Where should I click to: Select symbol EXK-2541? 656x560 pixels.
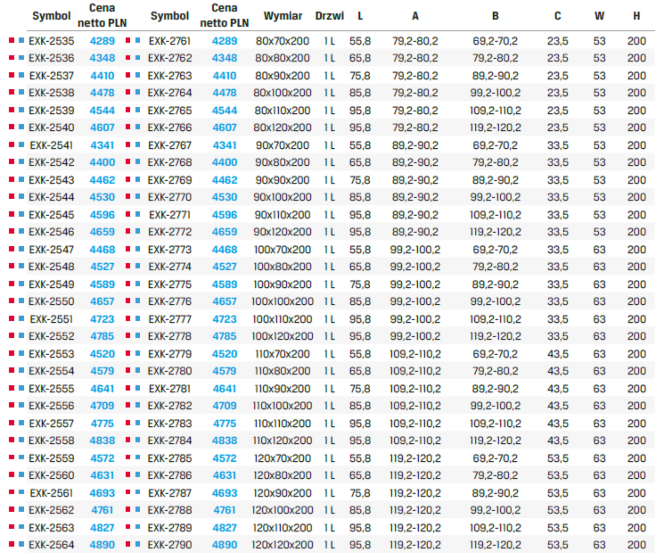[51, 145]
